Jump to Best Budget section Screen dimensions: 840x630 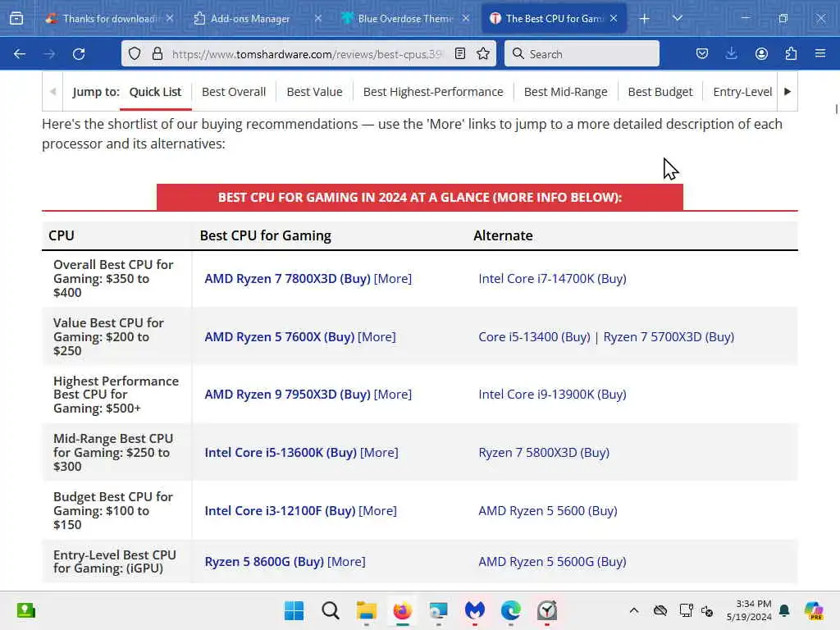tap(660, 92)
